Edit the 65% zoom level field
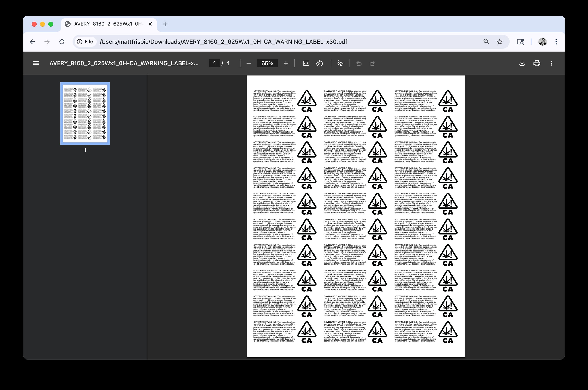 click(267, 63)
